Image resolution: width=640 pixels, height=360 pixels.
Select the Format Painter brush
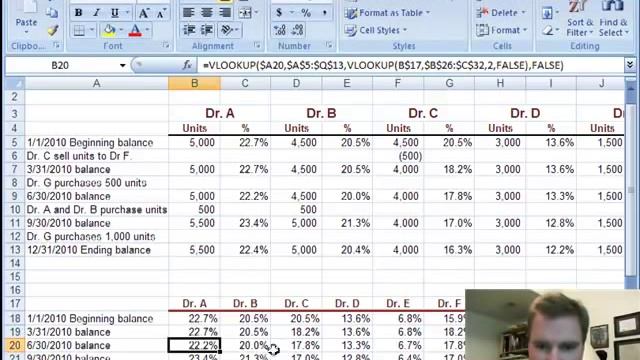pos(52,30)
